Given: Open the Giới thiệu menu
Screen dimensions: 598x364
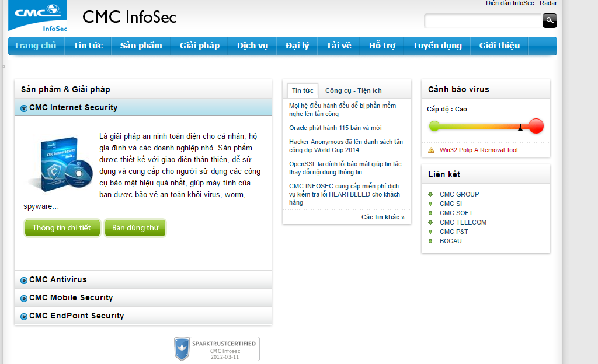Looking at the screenshot, I should tap(500, 45).
